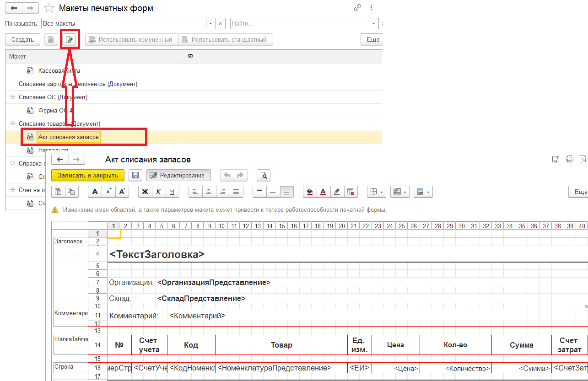Viewport: 588px width, 381px height.
Task: Click the Создать button
Action: [x=22, y=40]
